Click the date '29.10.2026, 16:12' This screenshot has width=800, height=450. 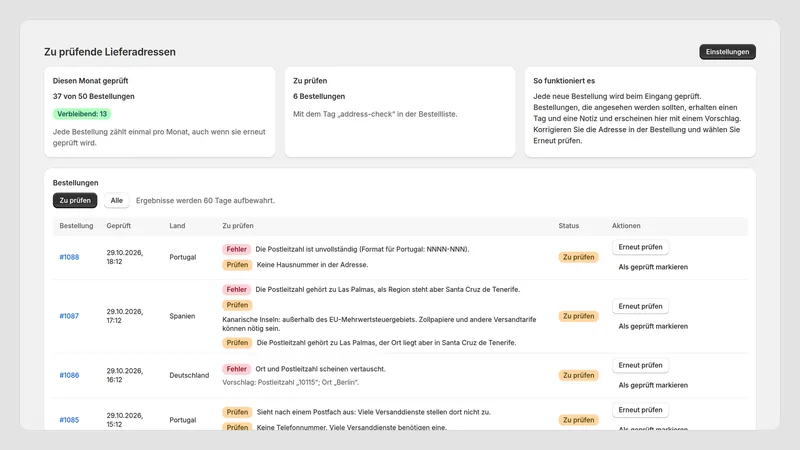tap(124, 375)
